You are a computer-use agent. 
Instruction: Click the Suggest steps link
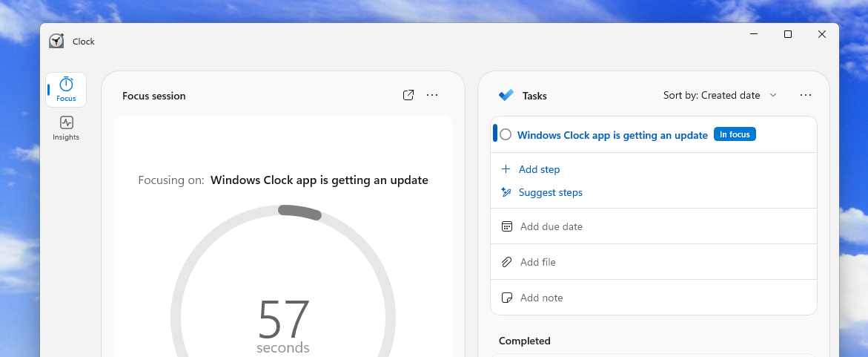click(551, 192)
